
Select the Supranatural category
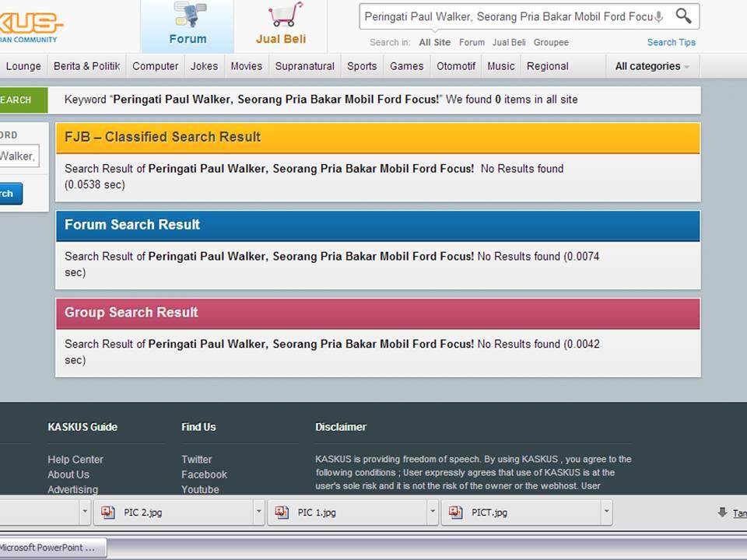tap(305, 66)
